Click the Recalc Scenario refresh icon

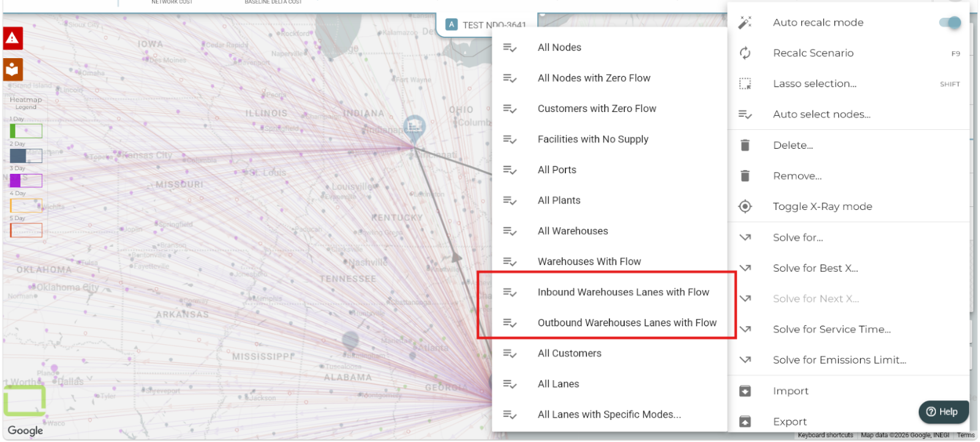click(745, 53)
